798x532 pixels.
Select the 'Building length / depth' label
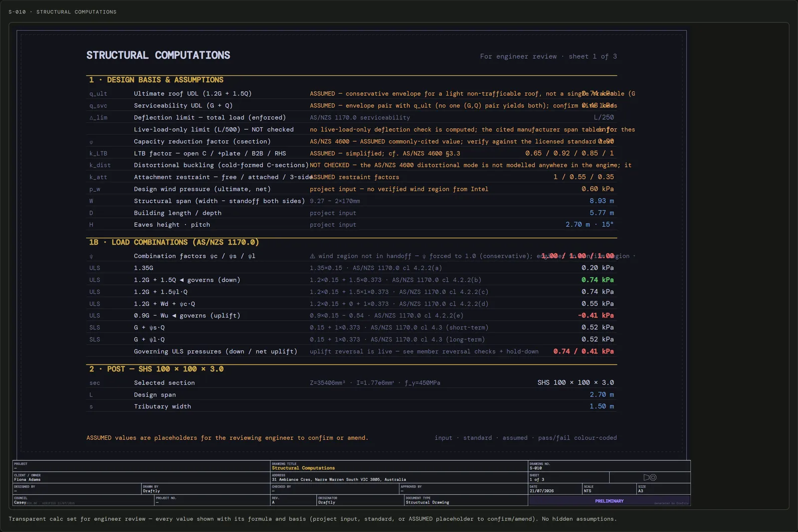pyautogui.click(x=178, y=213)
